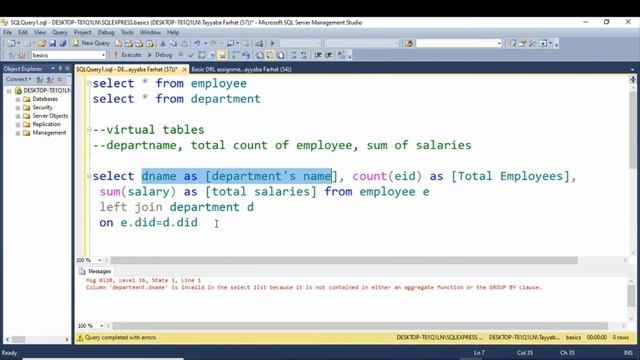640x360 pixels.
Task: Open the Debug menu
Action: 106,32
